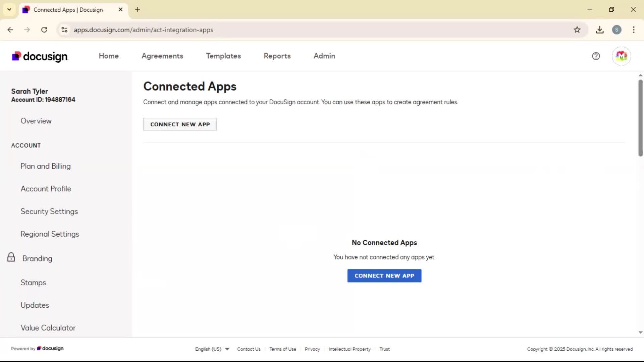Open the Terms of Use footer link
Image resolution: width=644 pixels, height=362 pixels.
click(282, 349)
